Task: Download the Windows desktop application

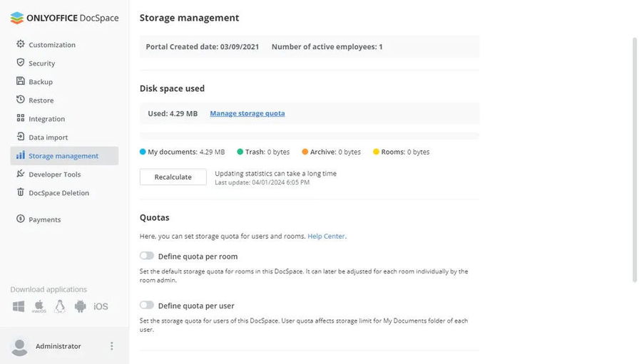Action: tap(19, 306)
